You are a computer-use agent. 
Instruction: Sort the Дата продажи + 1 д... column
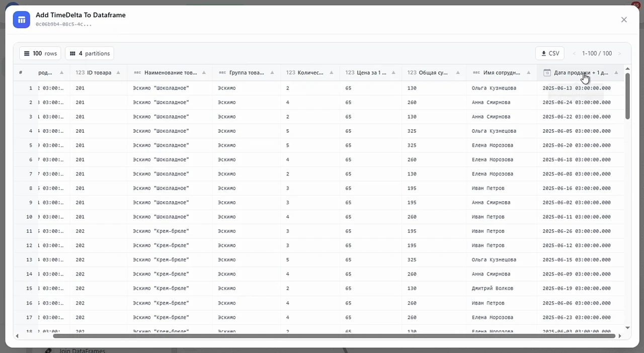coord(616,72)
